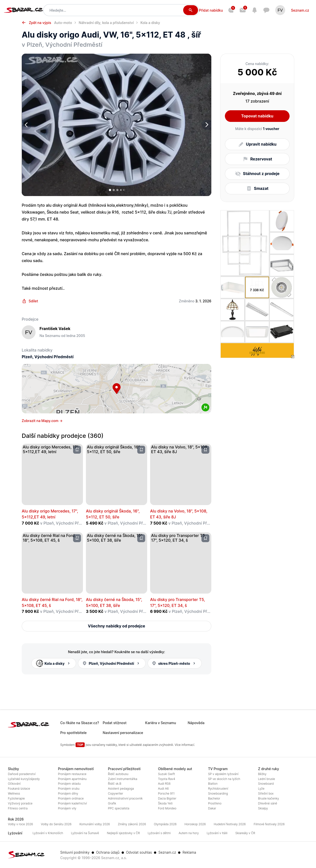Image resolution: width=316 pixels, height=868 pixels.
Task: Click the red search magnifier button
Action: (190, 10)
